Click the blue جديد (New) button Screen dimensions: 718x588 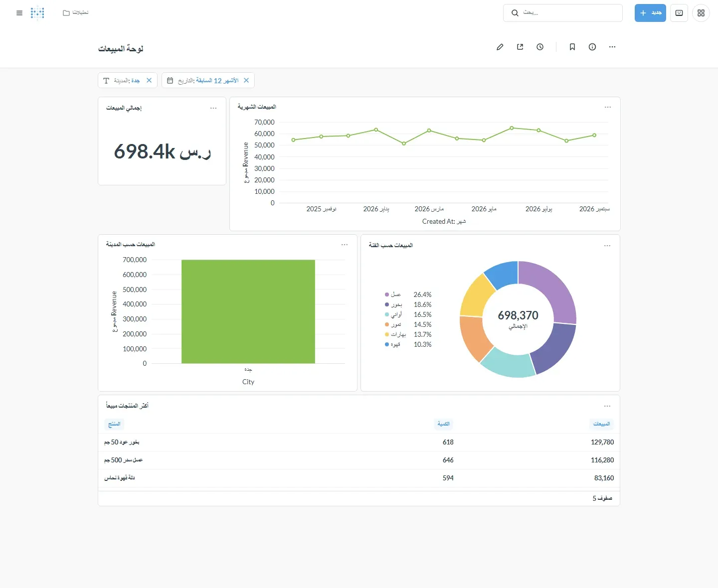coord(650,13)
